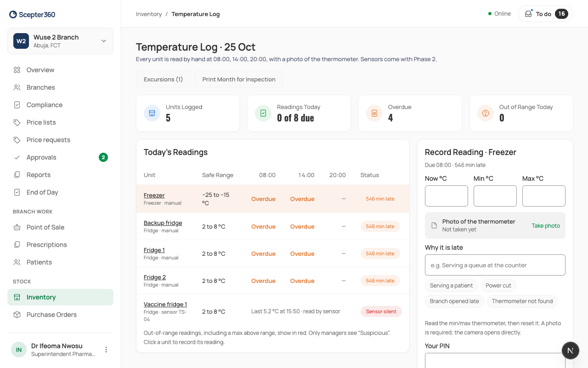
Task: Click the Patients people icon
Action: click(17, 262)
